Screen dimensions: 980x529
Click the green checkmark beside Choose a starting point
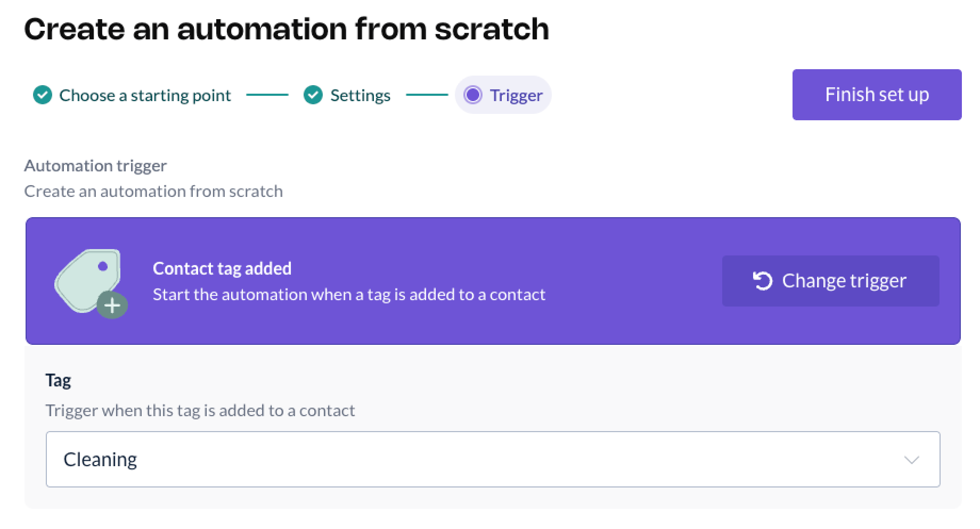(x=43, y=95)
